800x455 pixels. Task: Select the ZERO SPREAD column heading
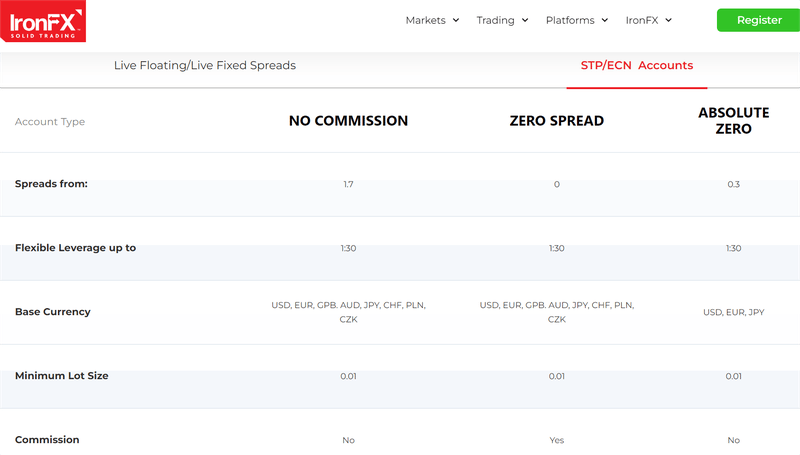(x=556, y=121)
